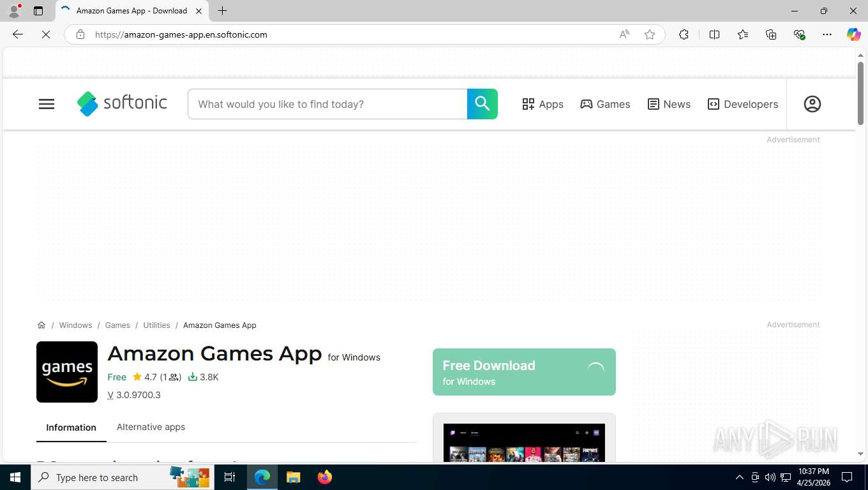Open Task View on the taskbar

point(230,477)
